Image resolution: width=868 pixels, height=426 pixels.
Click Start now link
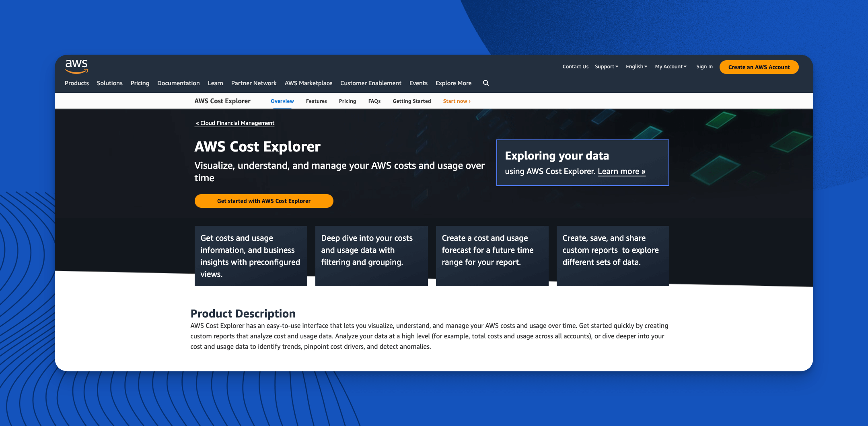pyautogui.click(x=456, y=101)
